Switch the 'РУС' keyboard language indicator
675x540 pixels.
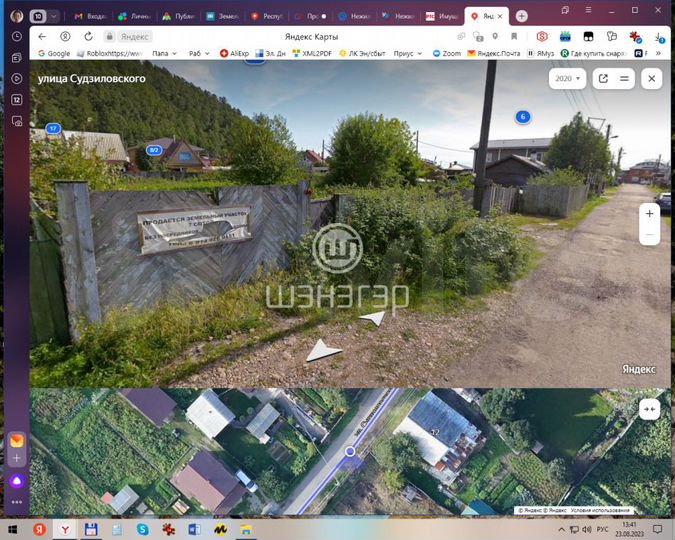(x=602, y=529)
